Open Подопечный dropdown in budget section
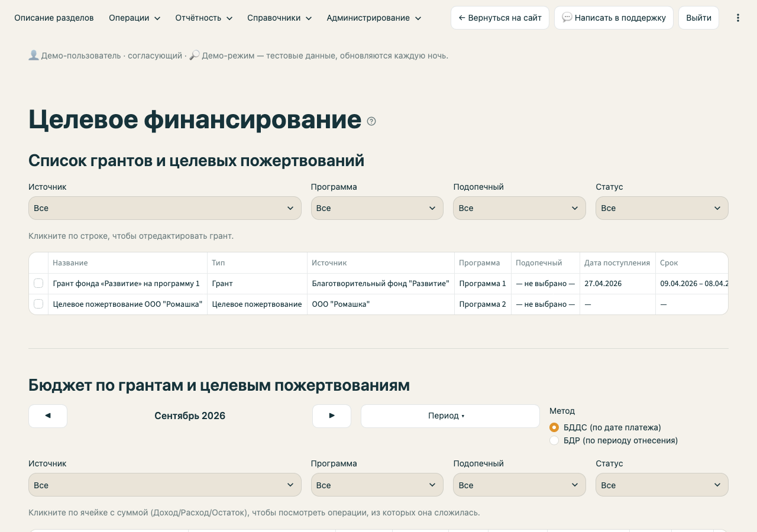Viewport: 757px width, 532px height. point(519,485)
